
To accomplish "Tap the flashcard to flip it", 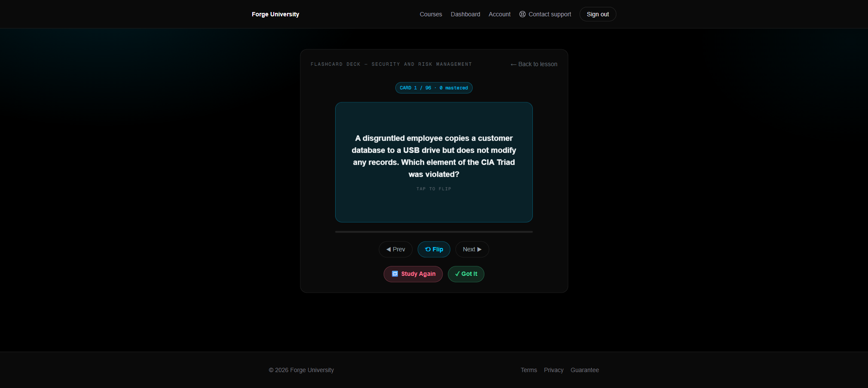I will point(434,162).
